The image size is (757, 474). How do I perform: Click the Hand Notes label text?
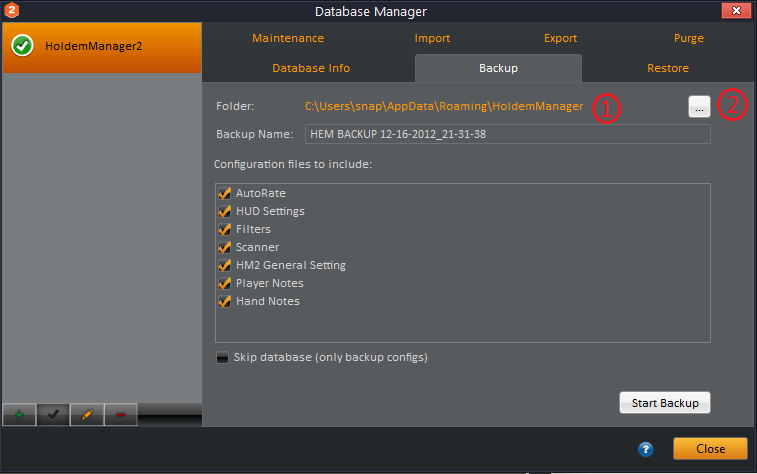click(267, 301)
